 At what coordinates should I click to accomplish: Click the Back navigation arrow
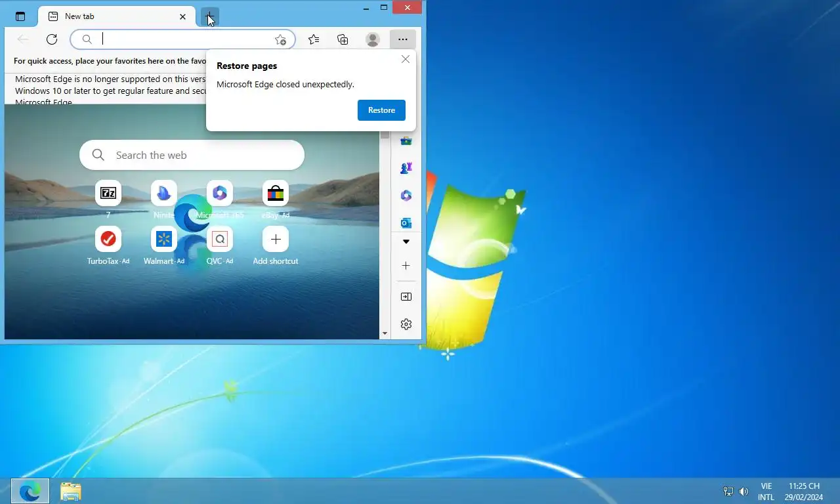coord(23,39)
